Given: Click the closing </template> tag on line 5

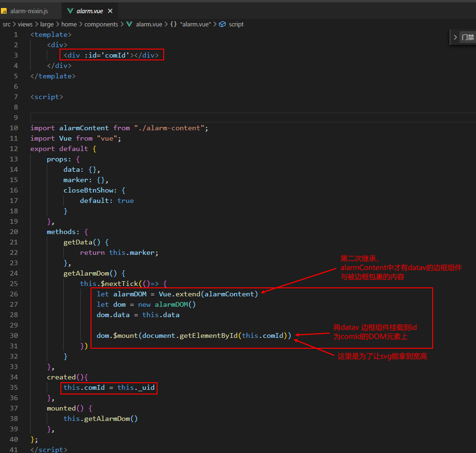Looking at the screenshot, I should tap(53, 76).
